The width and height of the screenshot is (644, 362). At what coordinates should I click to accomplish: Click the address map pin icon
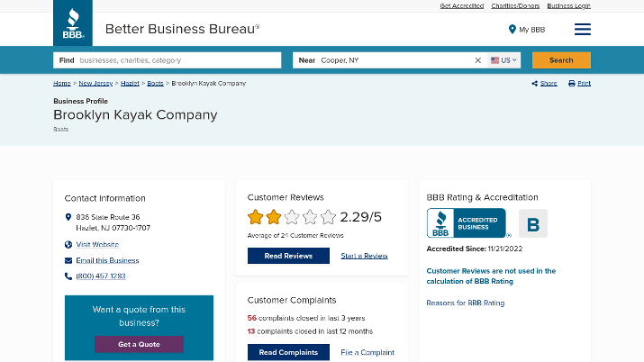[x=68, y=217]
